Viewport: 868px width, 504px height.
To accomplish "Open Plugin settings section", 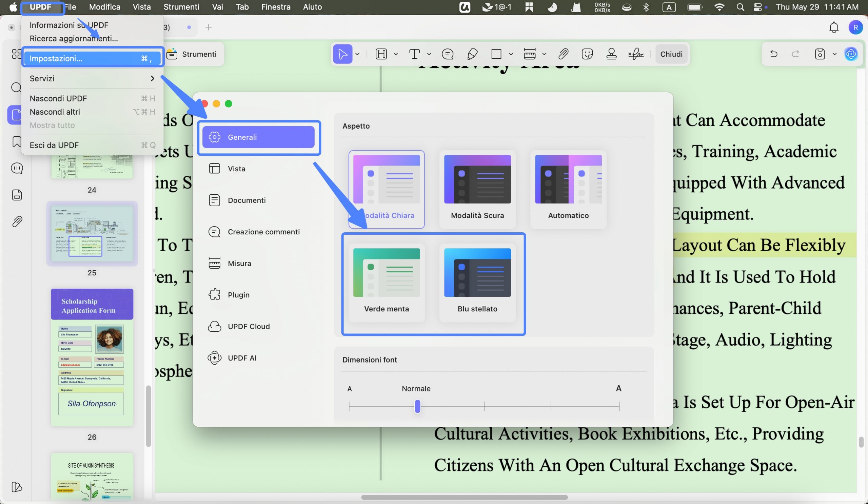I will [x=258, y=295].
